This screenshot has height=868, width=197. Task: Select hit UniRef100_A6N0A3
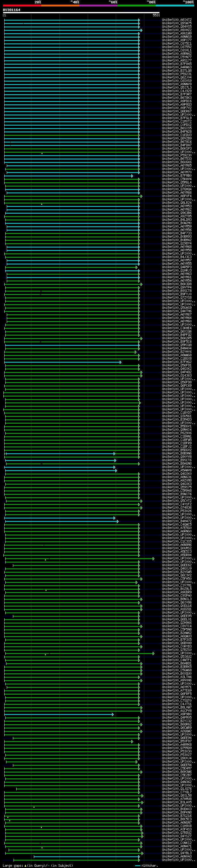click(x=177, y=856)
